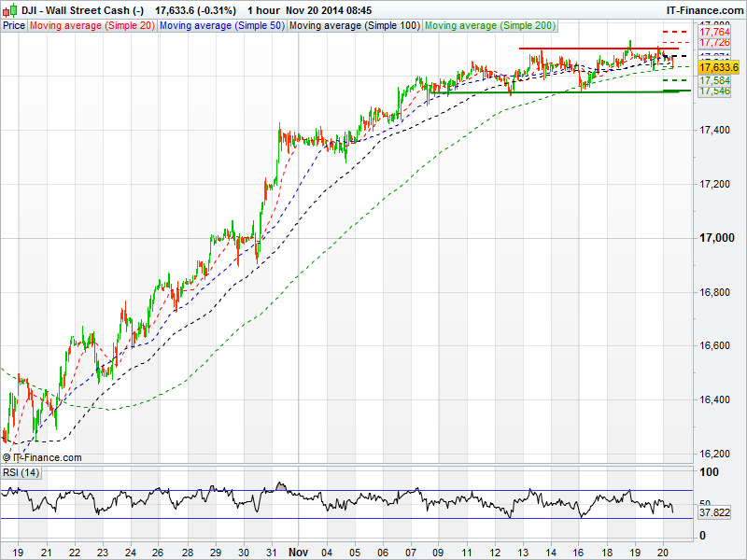Click the copyright icon next to IT-Finance.com
747x560 pixels.
(x=7, y=457)
